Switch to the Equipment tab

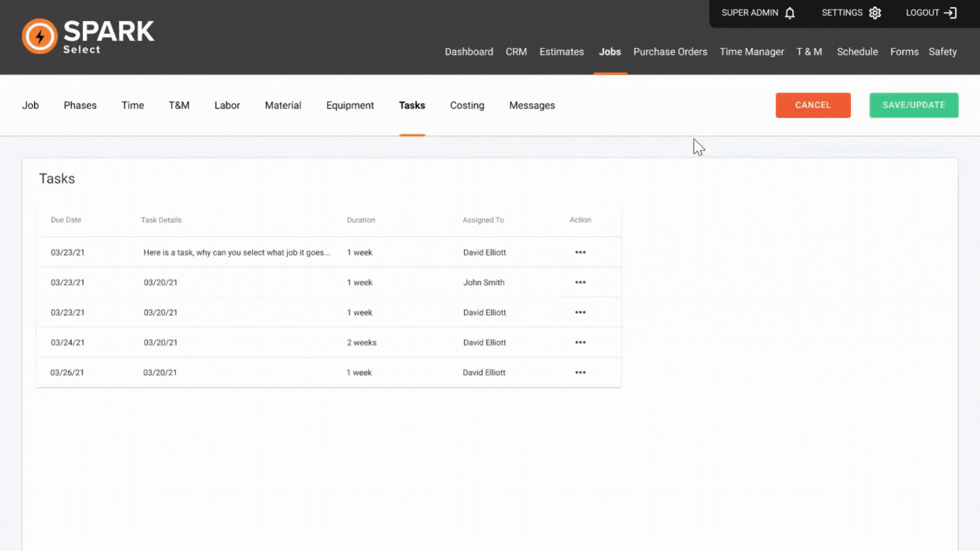tap(350, 105)
